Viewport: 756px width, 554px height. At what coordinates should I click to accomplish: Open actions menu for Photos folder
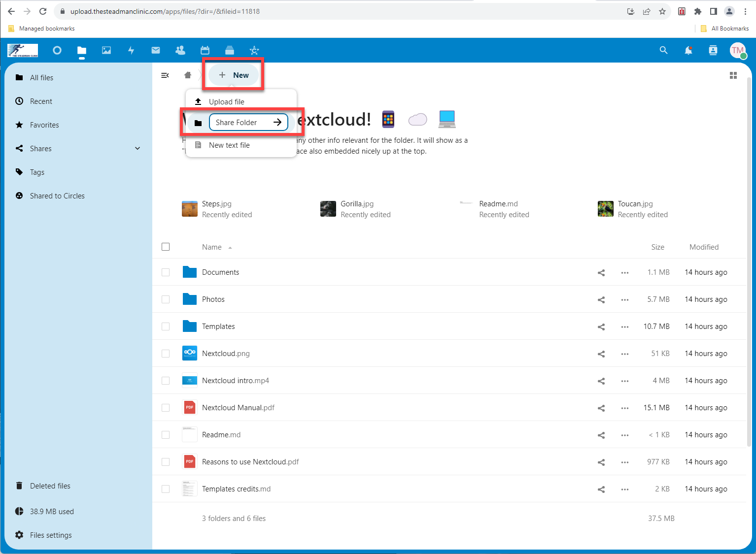pos(625,299)
